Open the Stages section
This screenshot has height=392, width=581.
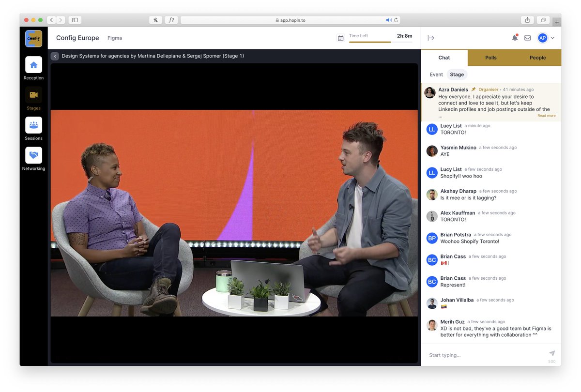point(33,99)
